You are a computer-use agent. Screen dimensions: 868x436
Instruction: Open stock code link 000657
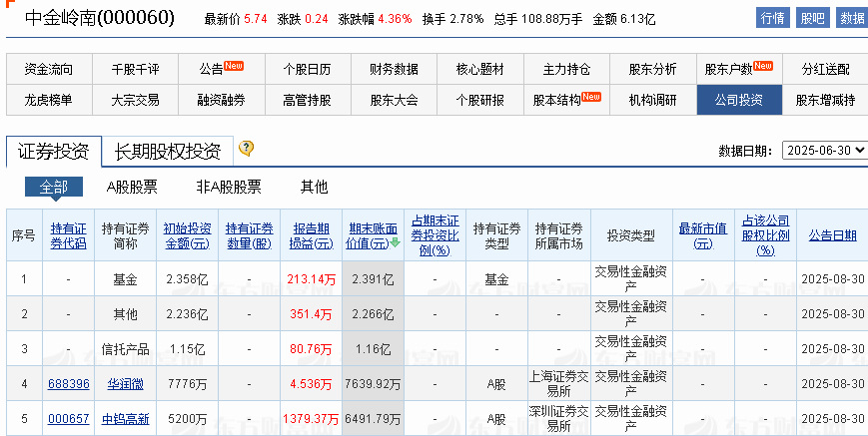[x=69, y=419]
